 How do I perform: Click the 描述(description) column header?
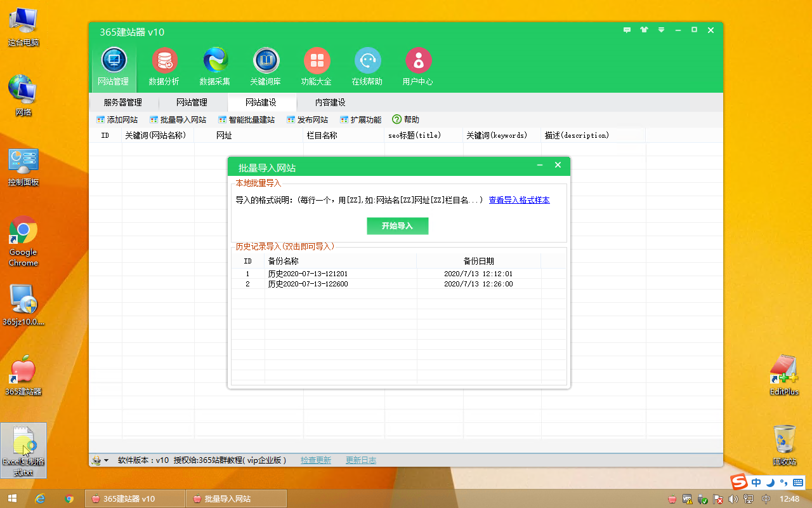coord(593,135)
